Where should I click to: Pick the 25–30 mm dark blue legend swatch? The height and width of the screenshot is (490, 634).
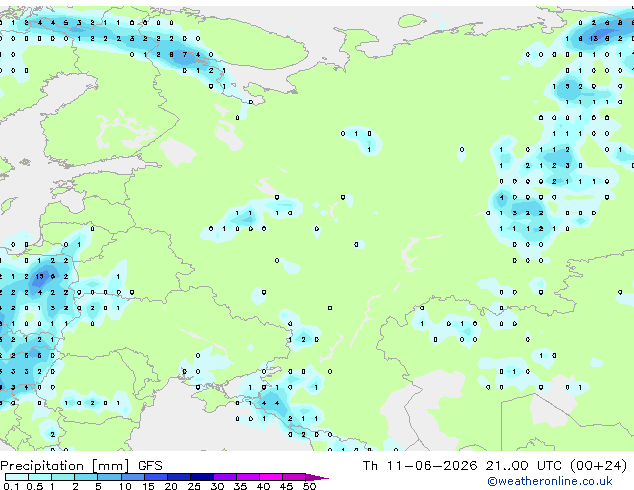[202, 477]
